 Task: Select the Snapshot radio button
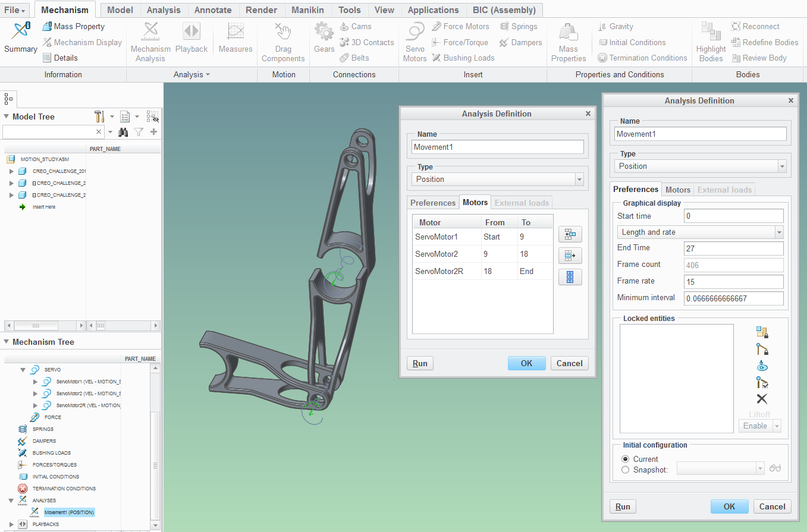tap(625, 470)
